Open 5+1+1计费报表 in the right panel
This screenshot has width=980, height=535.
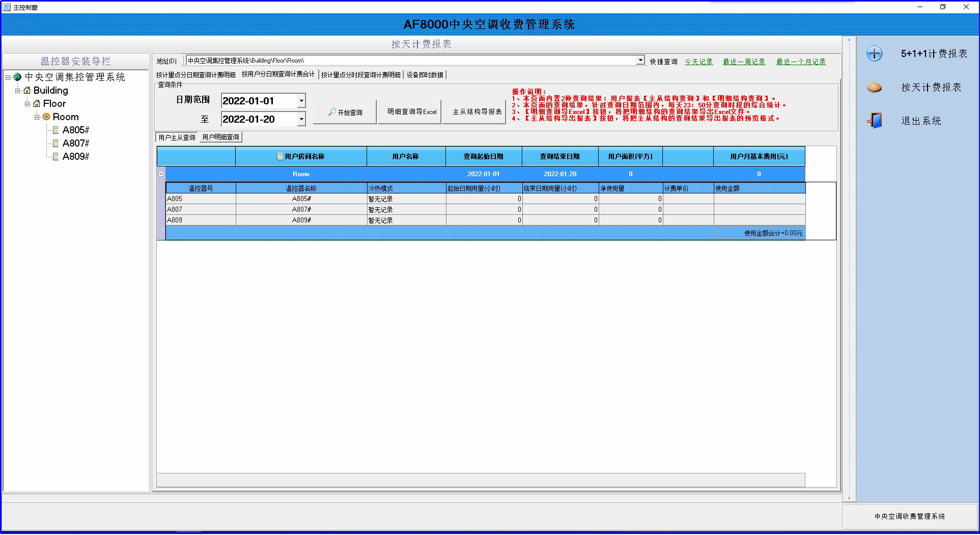[x=934, y=53]
